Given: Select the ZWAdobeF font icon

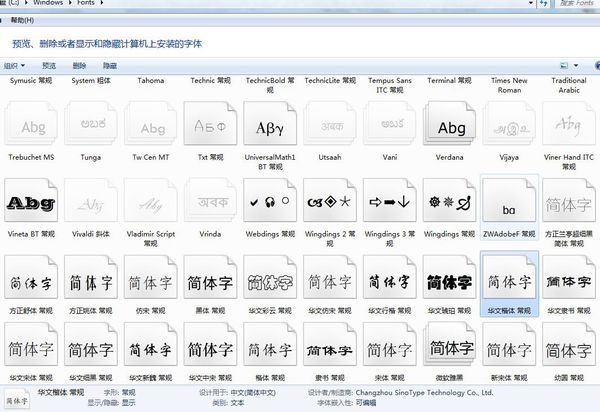Looking at the screenshot, I should [509, 200].
